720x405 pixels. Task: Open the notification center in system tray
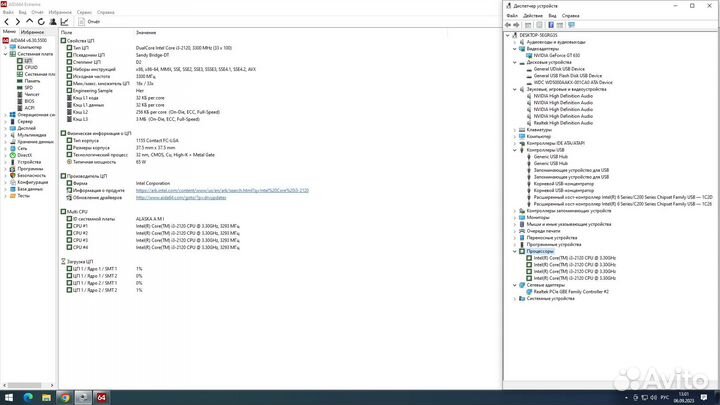pos(704,397)
